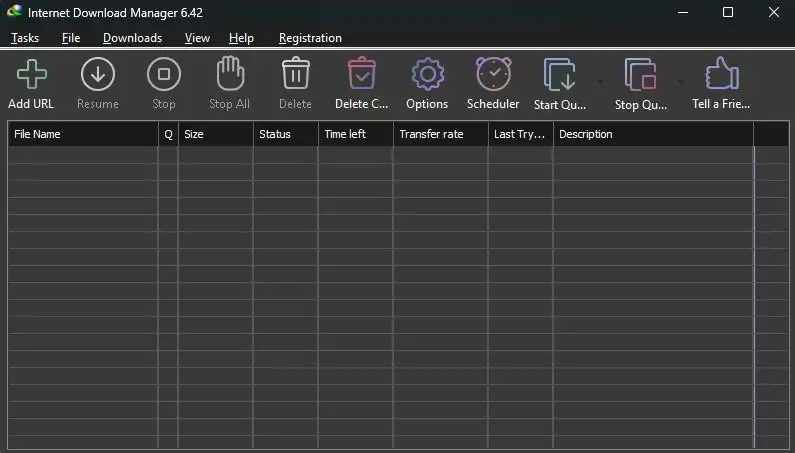Expand the Stop Queue dropdown arrow
The width and height of the screenshot is (795, 453).
click(x=681, y=81)
